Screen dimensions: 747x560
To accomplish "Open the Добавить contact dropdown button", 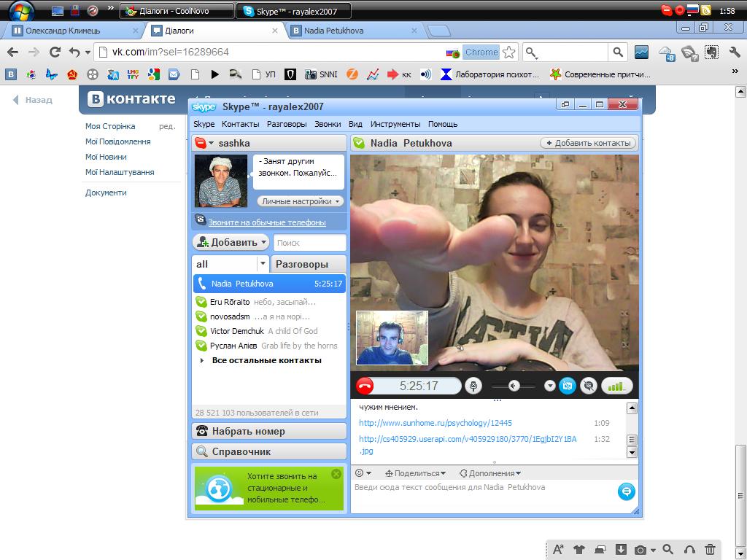I will click(231, 242).
